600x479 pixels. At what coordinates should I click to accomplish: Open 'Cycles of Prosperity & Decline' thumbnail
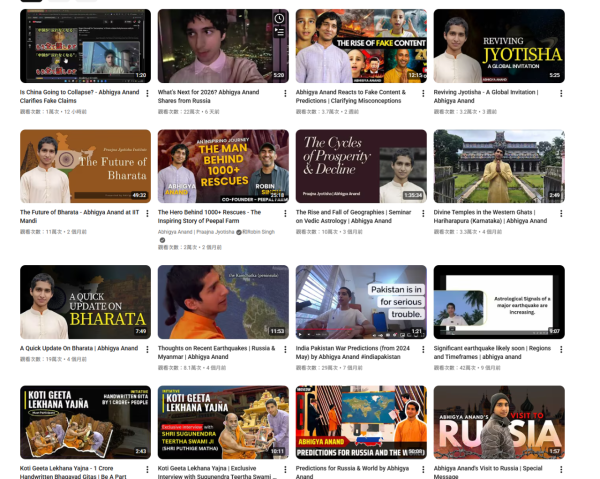(x=361, y=165)
